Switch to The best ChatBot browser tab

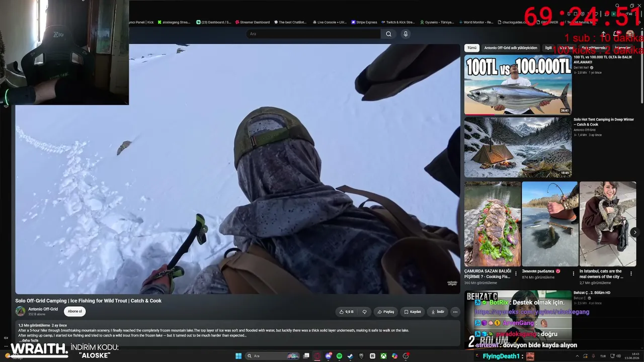click(290, 22)
